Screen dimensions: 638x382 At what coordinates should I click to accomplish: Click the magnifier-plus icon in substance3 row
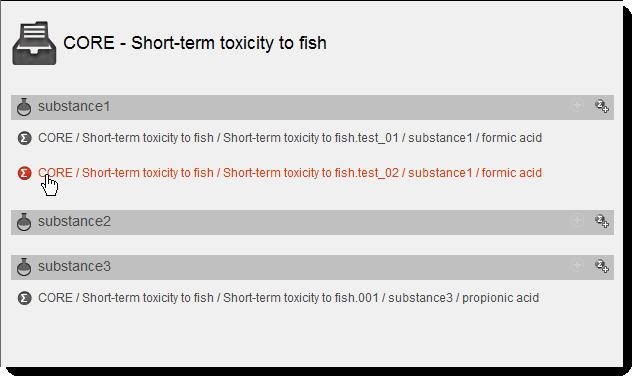coord(602,266)
